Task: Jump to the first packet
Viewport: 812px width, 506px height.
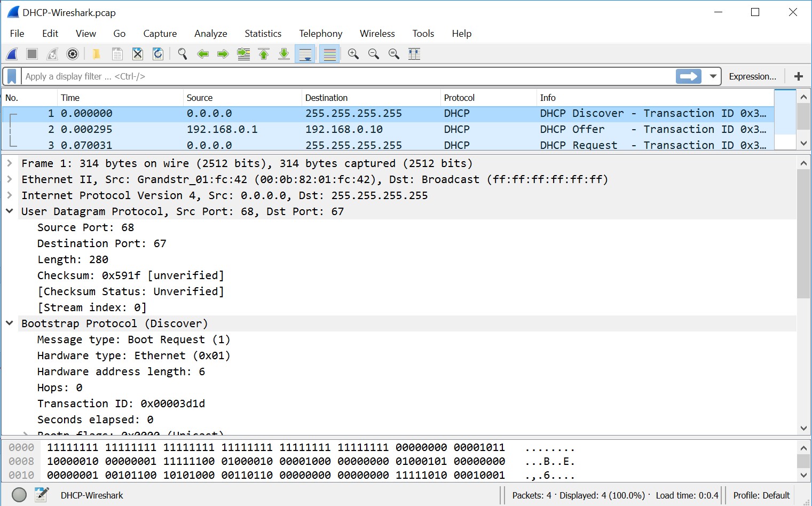Action: tap(264, 54)
